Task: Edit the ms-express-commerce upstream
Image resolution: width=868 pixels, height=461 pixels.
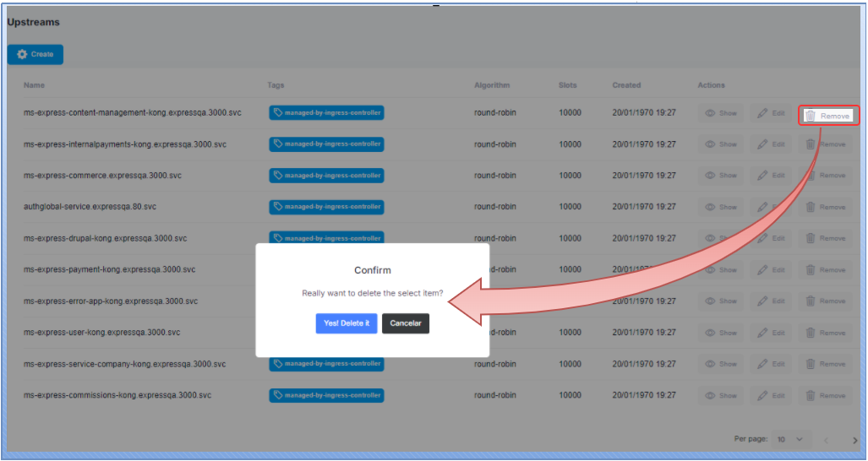Action: (771, 176)
